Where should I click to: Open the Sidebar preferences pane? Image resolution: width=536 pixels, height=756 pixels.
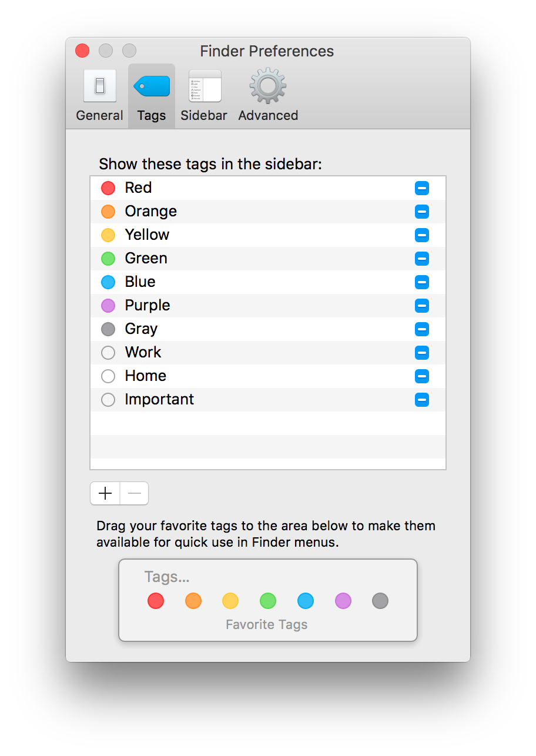point(203,94)
